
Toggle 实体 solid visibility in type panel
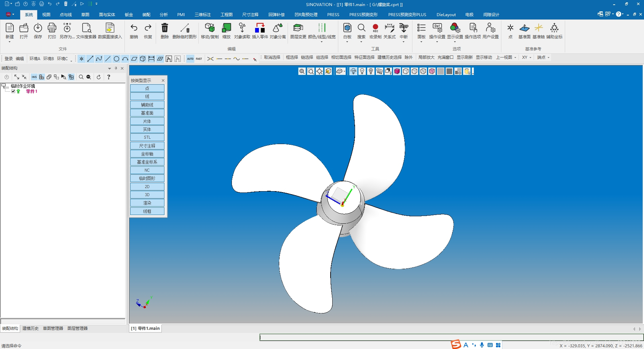click(x=147, y=129)
